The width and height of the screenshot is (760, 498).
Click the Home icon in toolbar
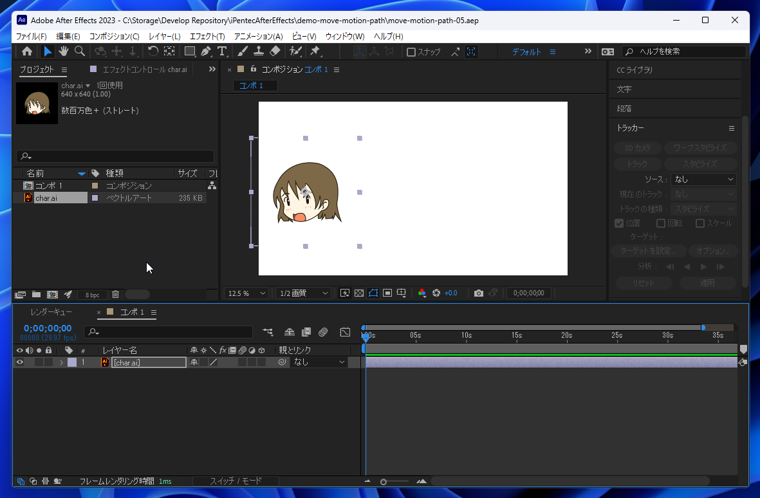tap(27, 52)
